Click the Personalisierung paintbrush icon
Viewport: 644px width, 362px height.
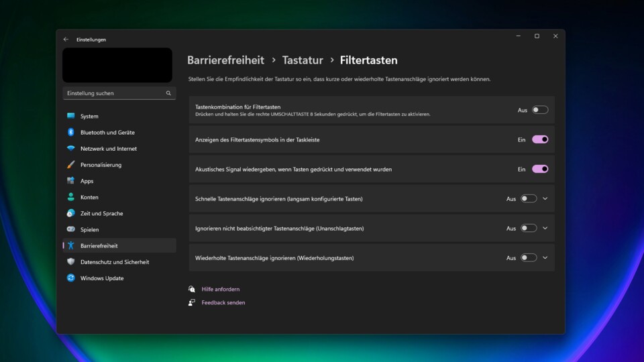click(70, 165)
